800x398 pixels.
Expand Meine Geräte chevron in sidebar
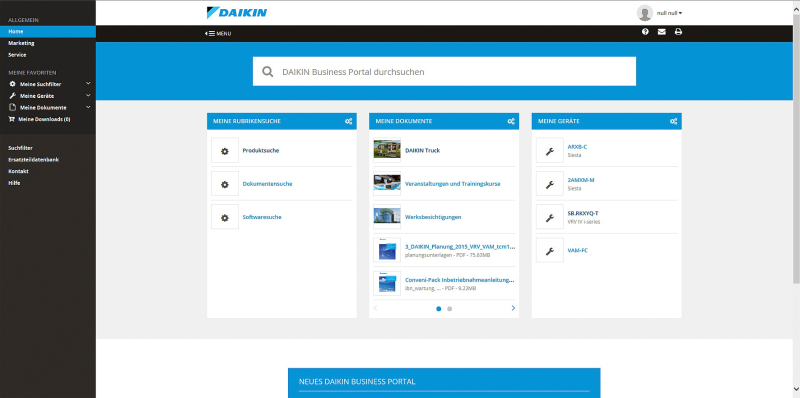point(88,95)
